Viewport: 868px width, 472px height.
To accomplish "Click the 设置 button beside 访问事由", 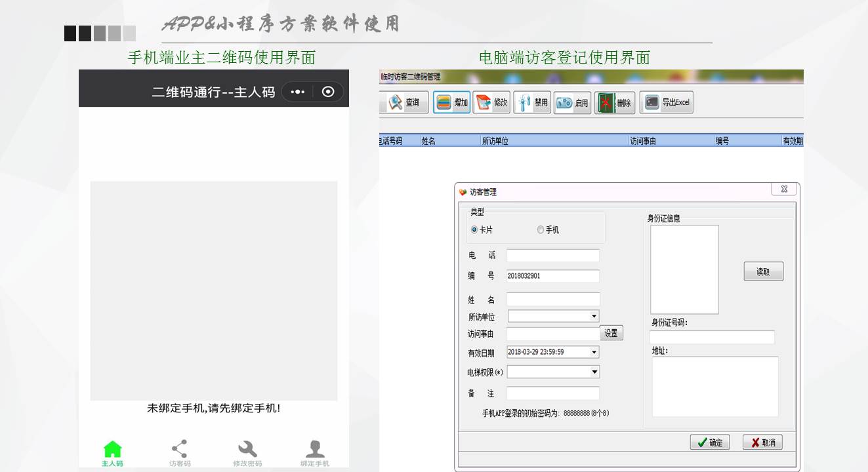I will 611,333.
